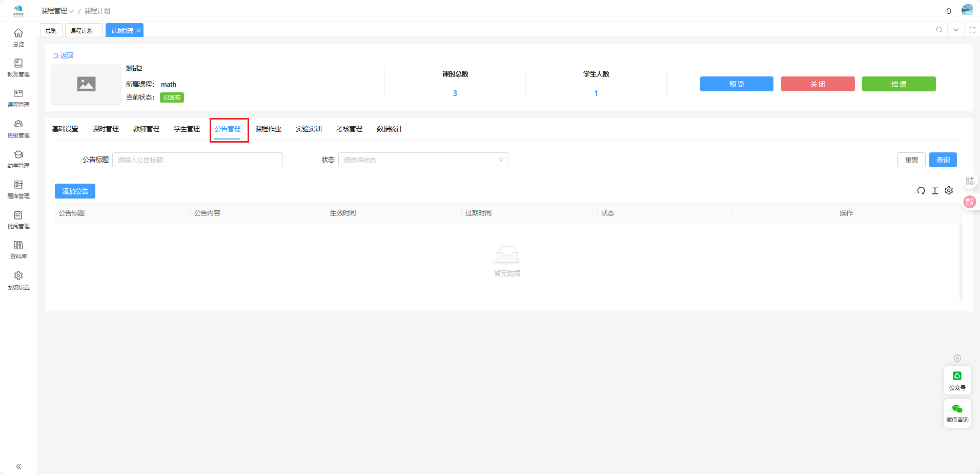Close the 计划管理 tab
The image size is (980, 474).
(138, 31)
